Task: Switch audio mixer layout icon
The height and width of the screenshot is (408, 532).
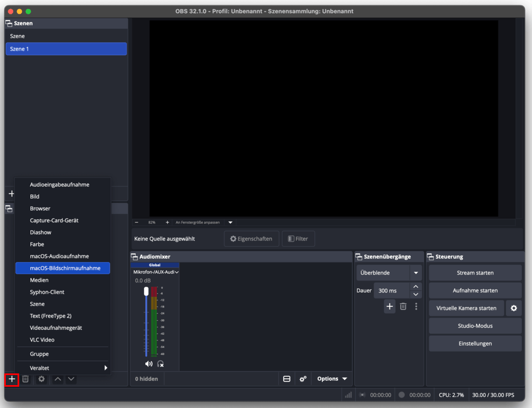Action: (287, 379)
